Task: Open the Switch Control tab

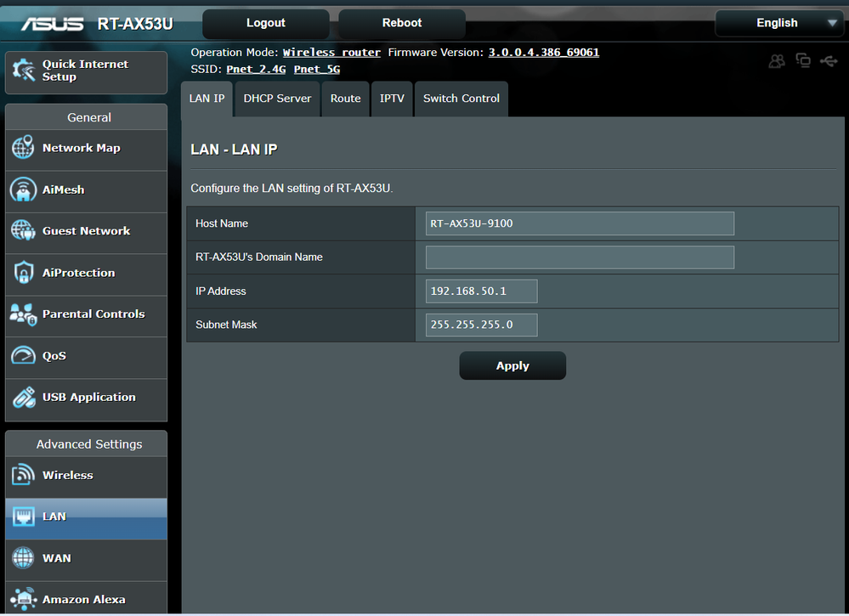Action: coord(461,99)
